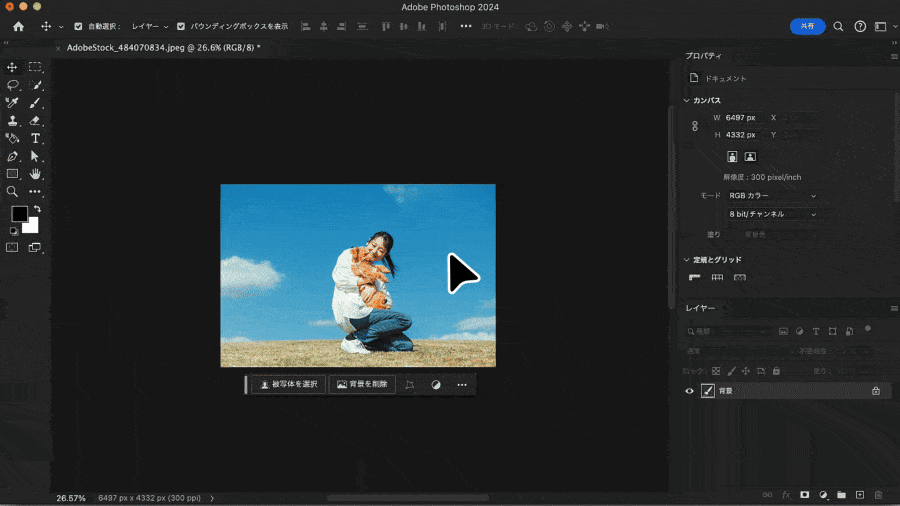Pick the Paint Bucket tool

(x=12, y=138)
